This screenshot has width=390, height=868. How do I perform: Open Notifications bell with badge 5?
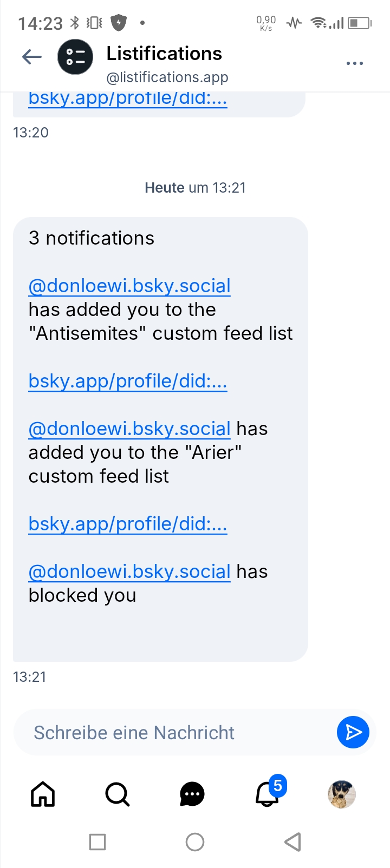pyautogui.click(x=268, y=794)
